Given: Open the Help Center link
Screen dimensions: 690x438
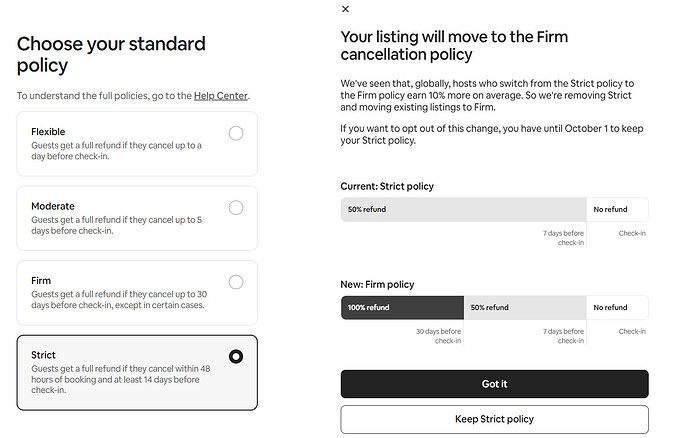Looking at the screenshot, I should 221,96.
